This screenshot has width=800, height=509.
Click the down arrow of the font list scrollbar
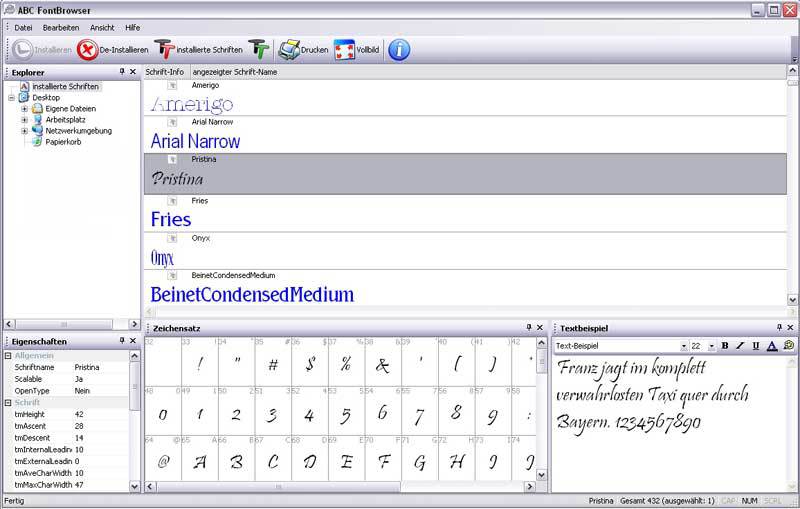pyautogui.click(x=792, y=300)
